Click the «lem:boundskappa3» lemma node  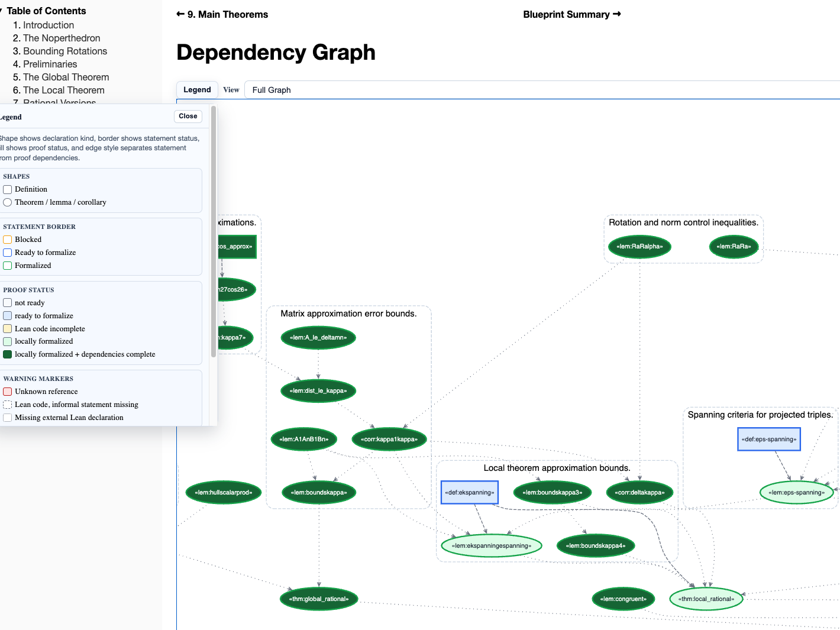[x=552, y=492]
